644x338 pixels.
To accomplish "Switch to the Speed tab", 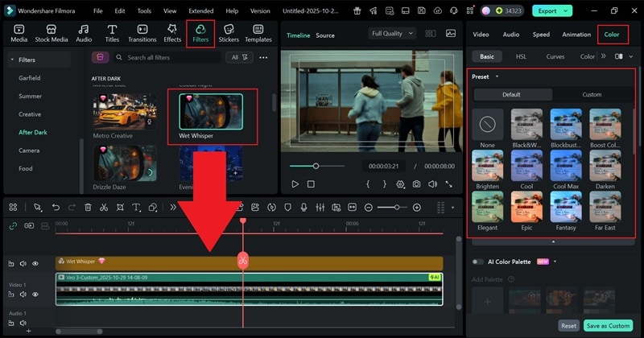I will (x=541, y=35).
